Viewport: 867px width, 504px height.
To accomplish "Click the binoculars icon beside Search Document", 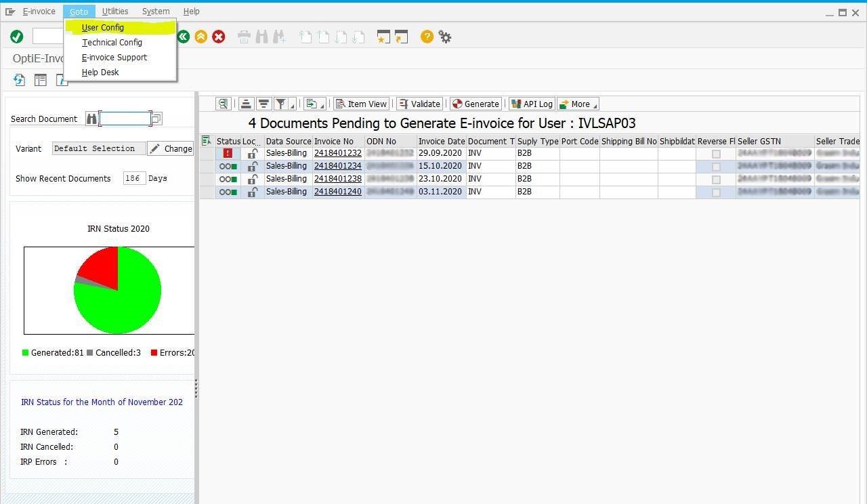I will (x=91, y=119).
